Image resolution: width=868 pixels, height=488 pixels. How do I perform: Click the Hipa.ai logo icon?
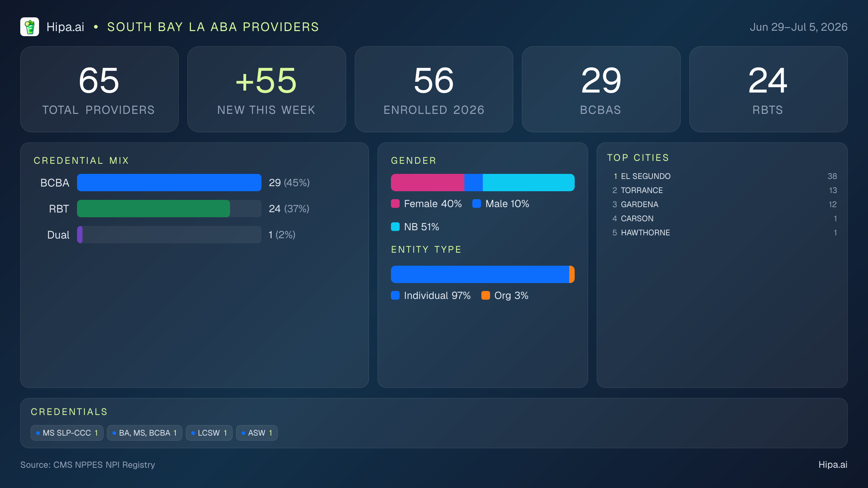click(30, 27)
